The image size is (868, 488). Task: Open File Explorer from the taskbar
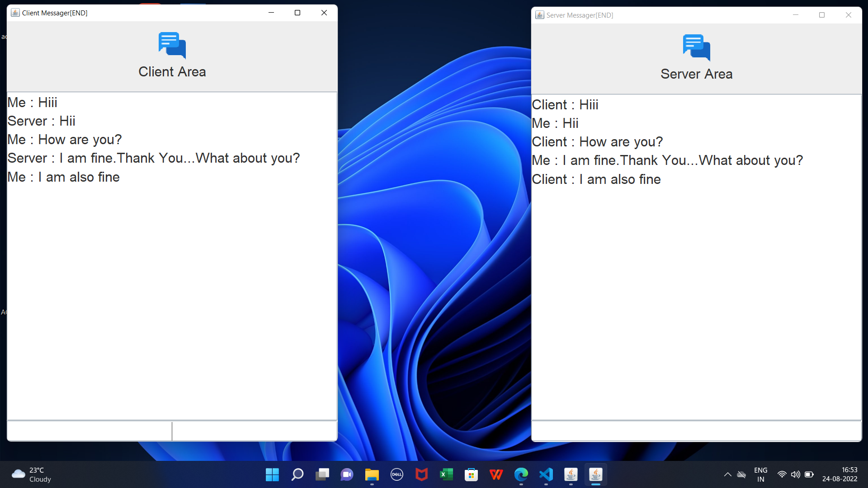372,474
